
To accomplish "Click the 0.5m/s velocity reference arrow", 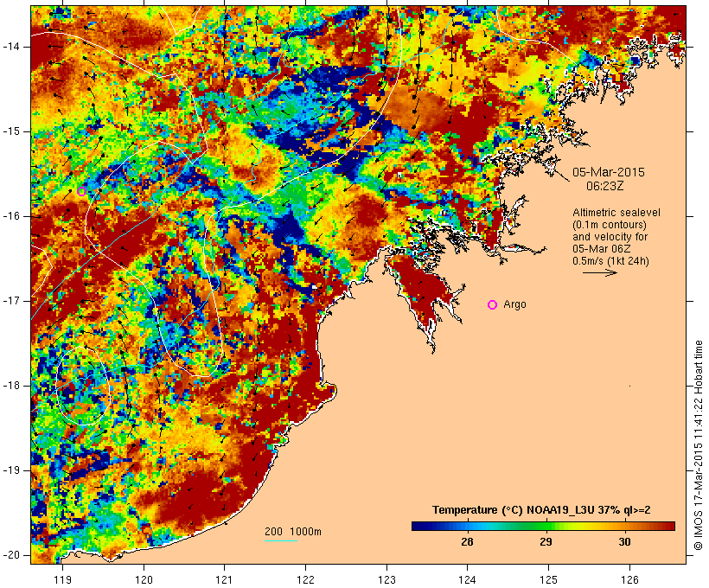I will [599, 272].
